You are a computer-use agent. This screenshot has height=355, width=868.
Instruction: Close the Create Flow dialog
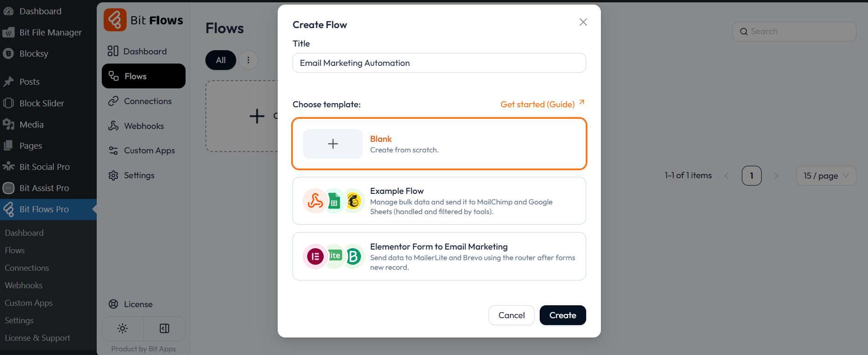point(583,22)
